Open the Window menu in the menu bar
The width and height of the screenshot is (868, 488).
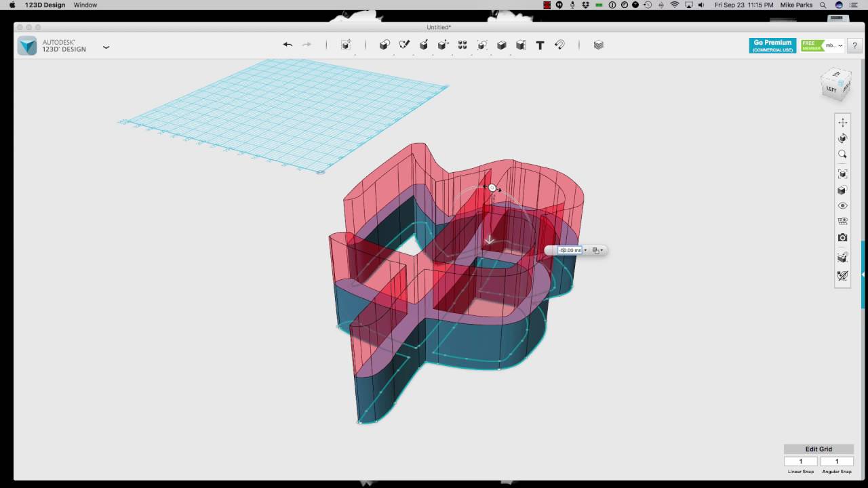click(x=85, y=5)
